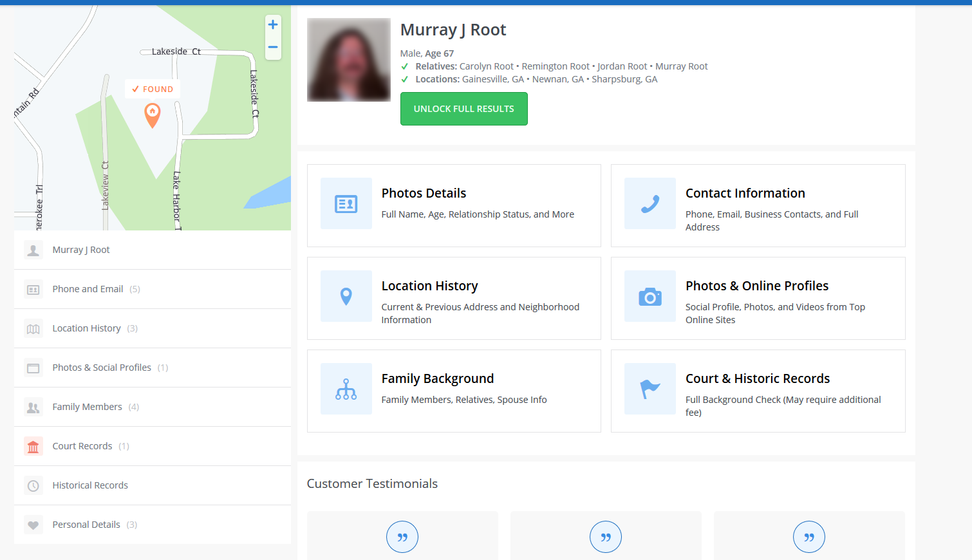Click the window icon beside Photos & Social Profiles

33,368
